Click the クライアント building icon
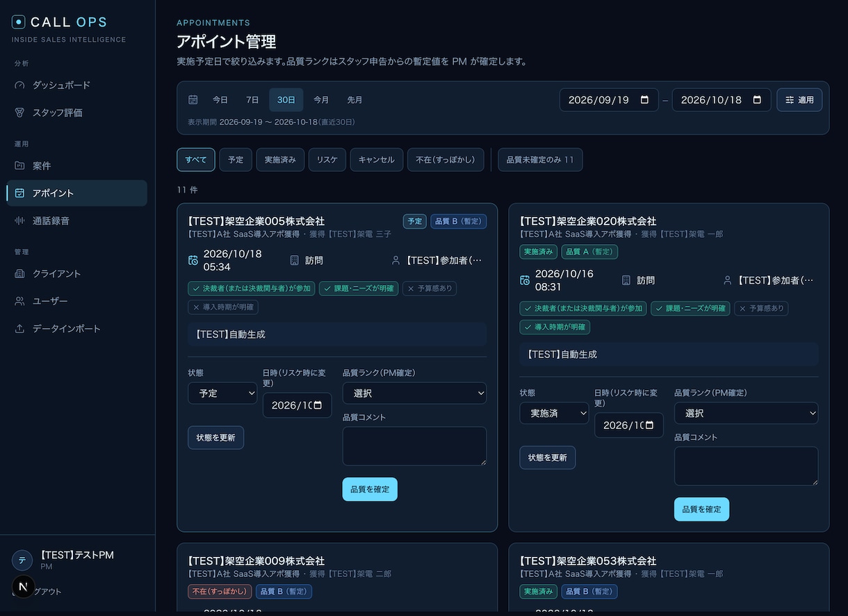This screenshot has height=616, width=848. (19, 273)
